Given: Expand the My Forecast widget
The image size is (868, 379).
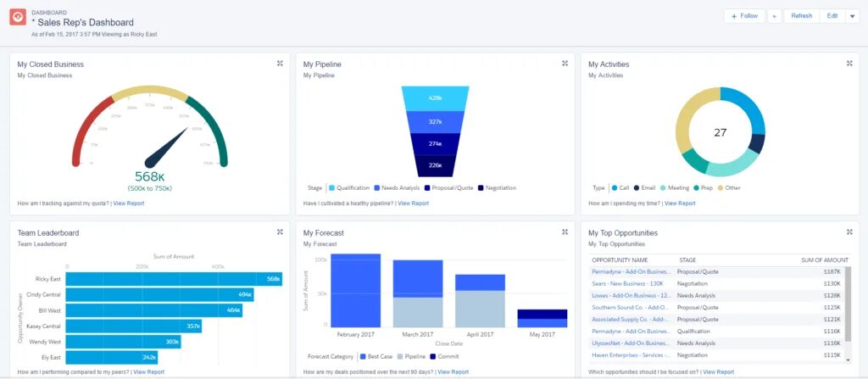Looking at the screenshot, I should (565, 232).
